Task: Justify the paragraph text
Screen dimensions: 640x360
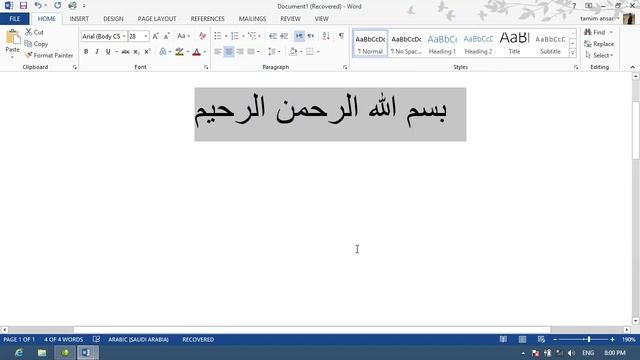Action: [x=251, y=52]
